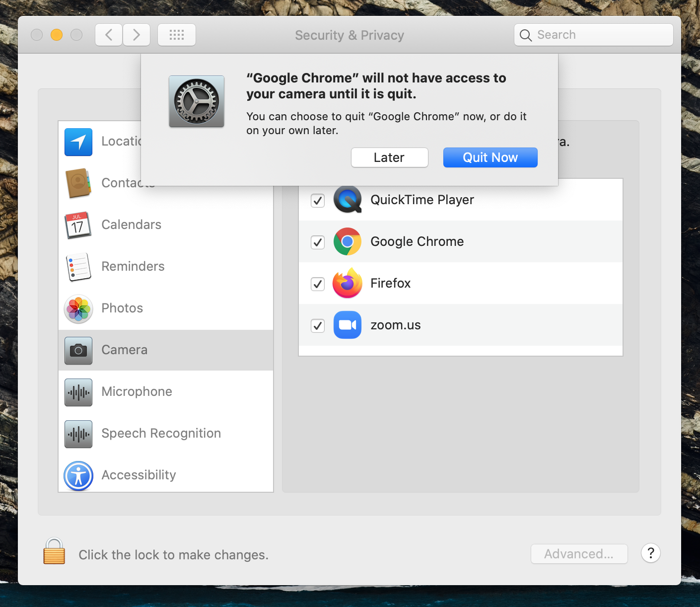Viewport: 700px width, 607px height.
Task: Click the zoom.us app icon
Action: tap(348, 325)
